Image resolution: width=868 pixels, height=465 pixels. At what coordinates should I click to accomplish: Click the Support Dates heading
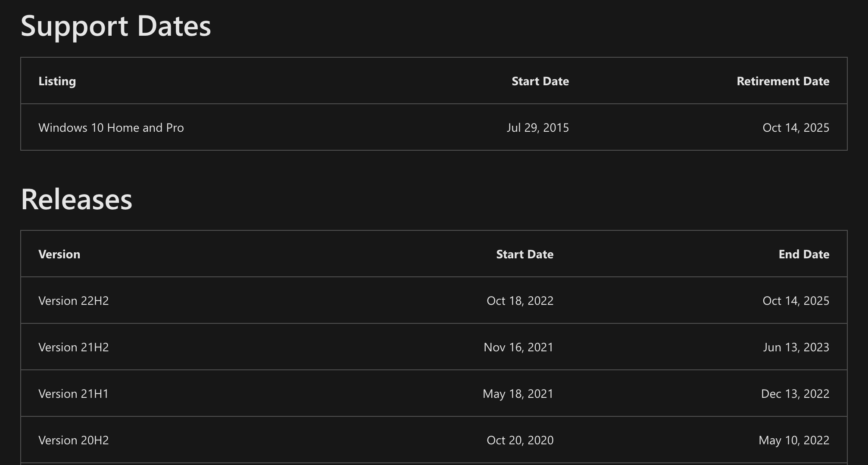(x=116, y=26)
